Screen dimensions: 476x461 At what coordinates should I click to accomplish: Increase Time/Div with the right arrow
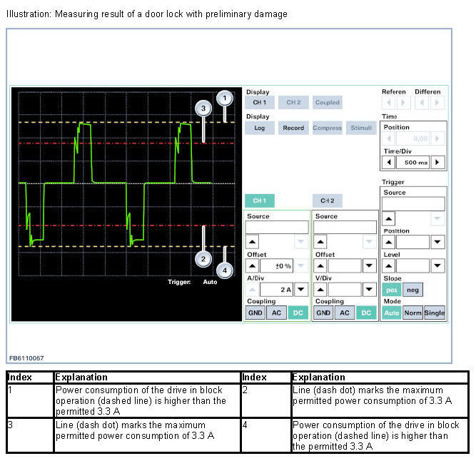point(437,162)
